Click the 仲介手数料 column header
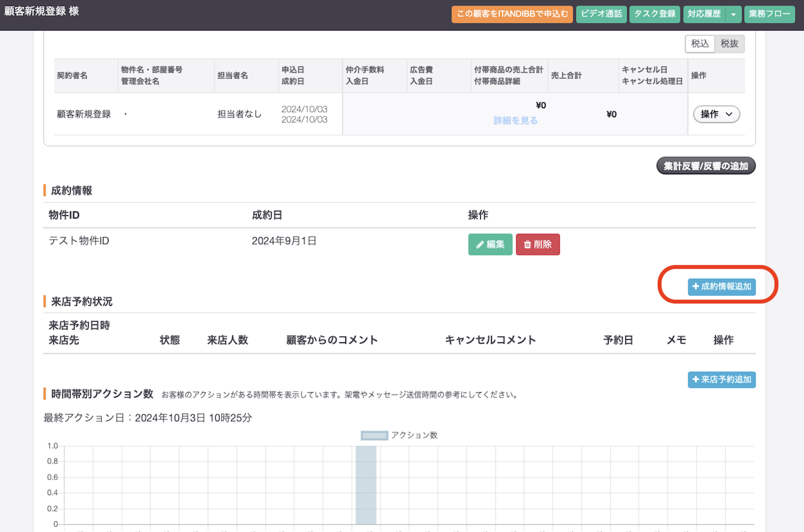 tap(365, 70)
